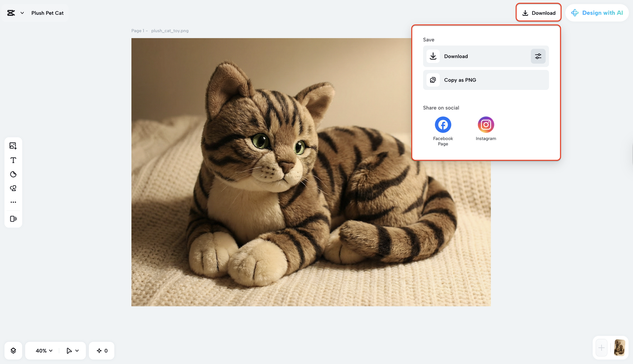Click the more tools ellipsis icon

(x=13, y=202)
